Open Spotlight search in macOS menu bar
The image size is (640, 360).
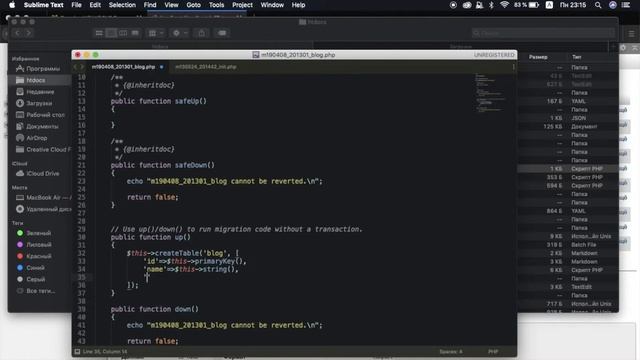point(598,5)
